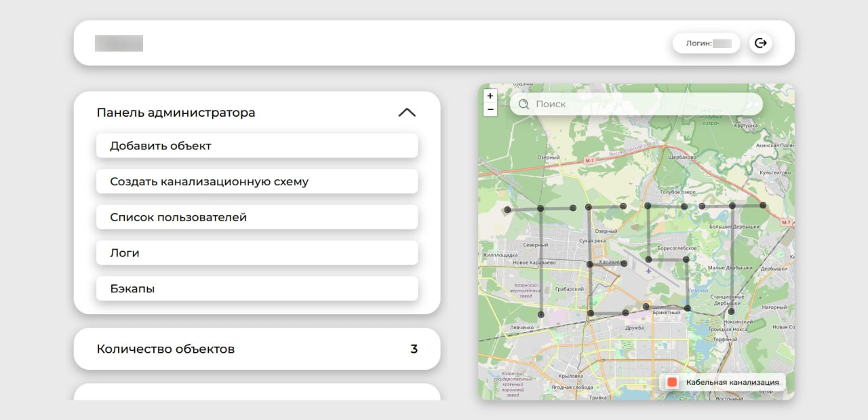
Task: Click the logout icon in header
Action: coord(761,43)
